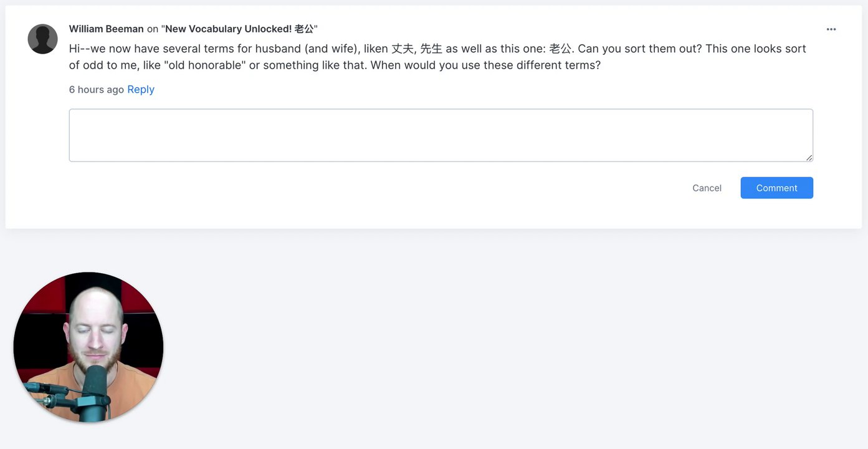Screen dimensions: 868x449
Task: Click the commenter's profile avatar icon
Action: click(x=43, y=39)
